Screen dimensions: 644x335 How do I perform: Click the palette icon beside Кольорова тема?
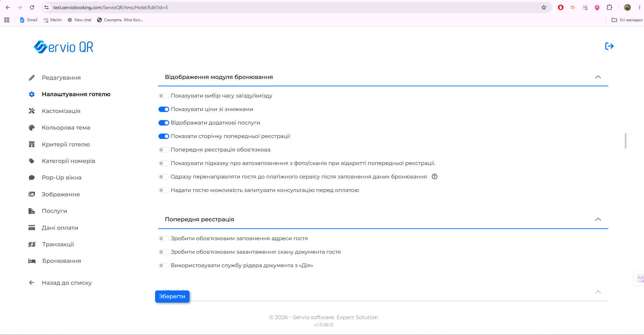(x=32, y=128)
